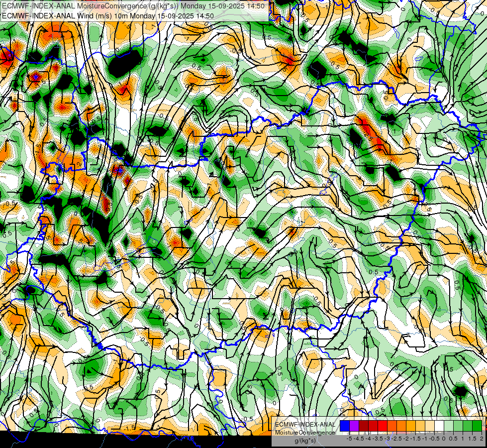Viewport: 487px width, 448px height.
Task: Click the legend unit g/(kg*s)
Action: point(305,441)
